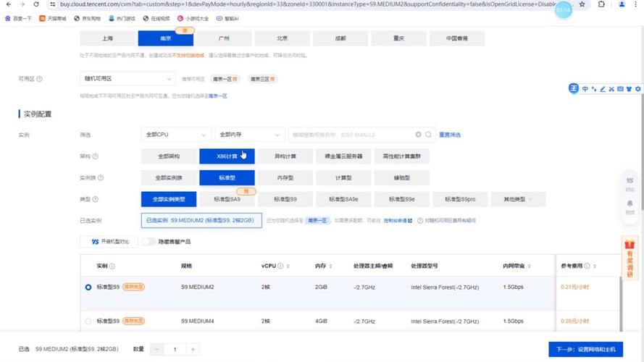644x362 pixels.
Task: Click the search magnifier icon
Action: click(x=428, y=135)
